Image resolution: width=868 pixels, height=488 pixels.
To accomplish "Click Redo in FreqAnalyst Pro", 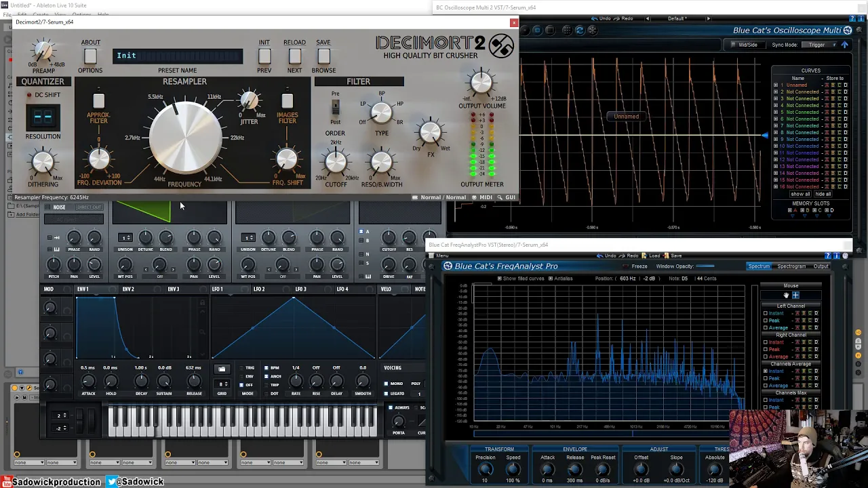I will coord(629,256).
